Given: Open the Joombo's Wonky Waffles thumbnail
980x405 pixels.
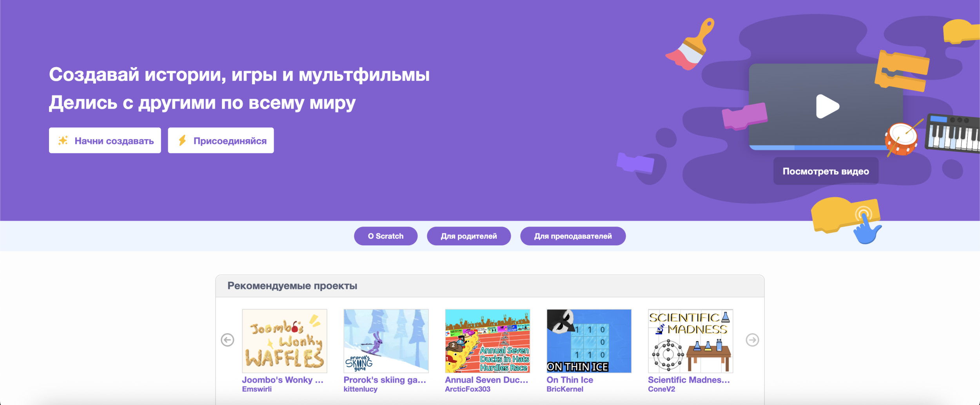Looking at the screenshot, I should point(285,341).
